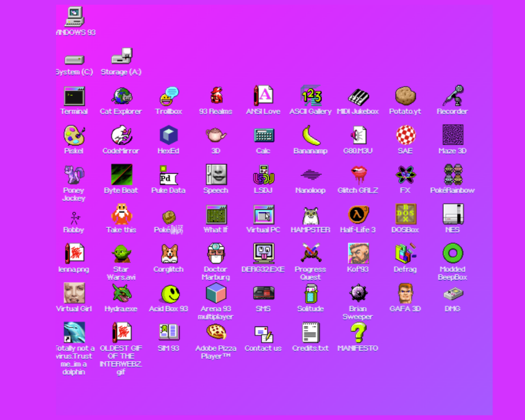The image size is (525, 420).
Task: Open the CodeMirror icon
Action: click(121, 135)
